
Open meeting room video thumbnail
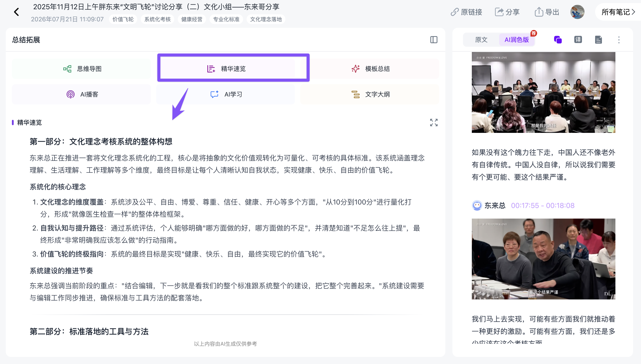coord(543,92)
